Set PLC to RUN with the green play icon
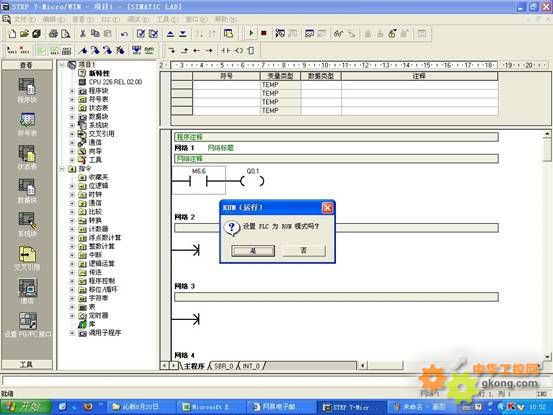The height and width of the screenshot is (415, 553). tap(251, 34)
